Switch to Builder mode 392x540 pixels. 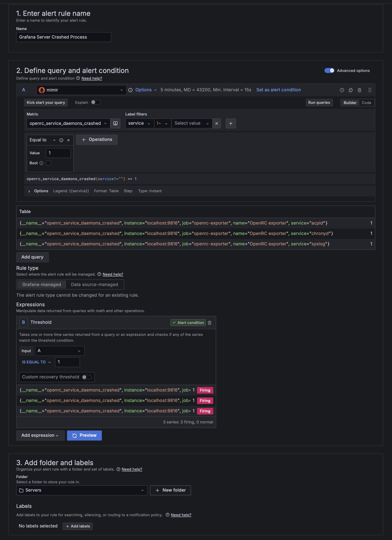(x=350, y=103)
